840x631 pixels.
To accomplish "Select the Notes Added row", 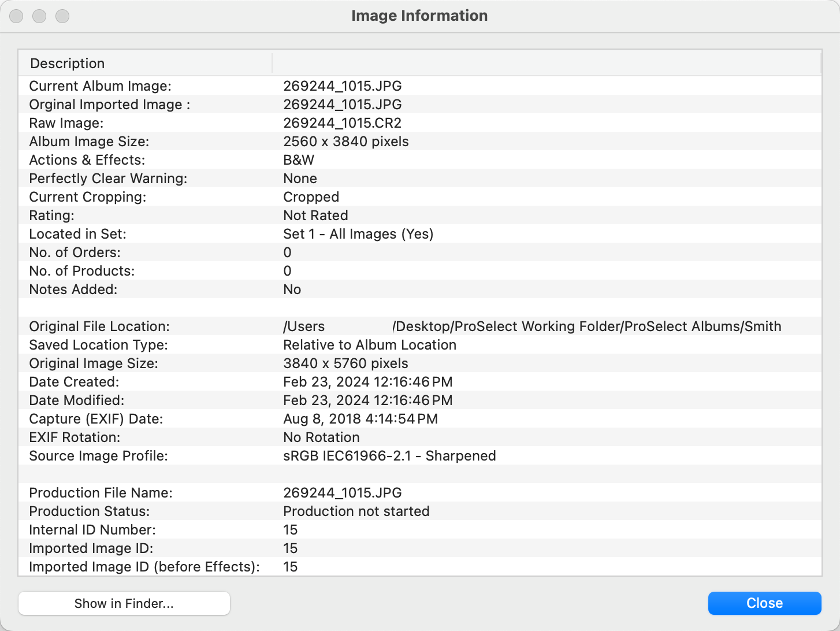I will click(x=73, y=289).
